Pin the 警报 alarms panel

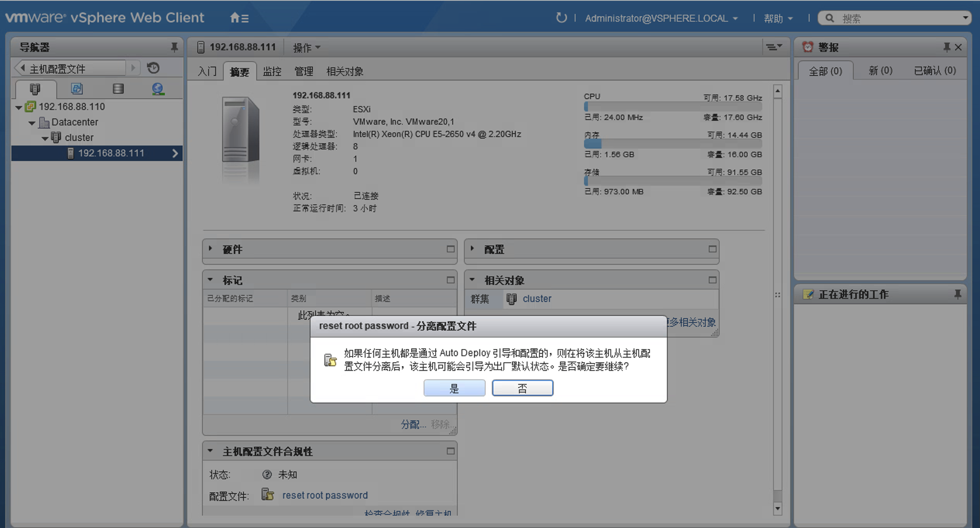[946, 47]
